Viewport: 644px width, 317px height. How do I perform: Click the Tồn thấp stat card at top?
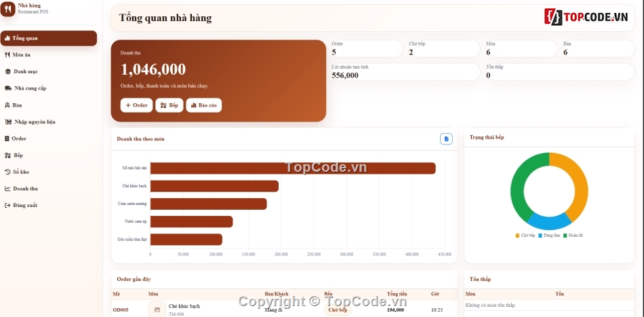click(x=559, y=72)
